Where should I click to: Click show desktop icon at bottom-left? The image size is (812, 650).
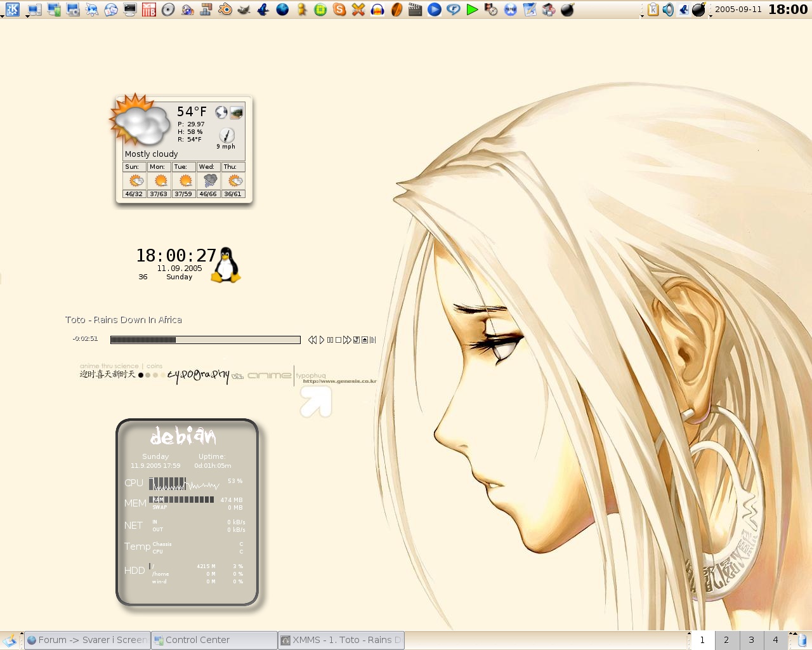click(x=10, y=640)
